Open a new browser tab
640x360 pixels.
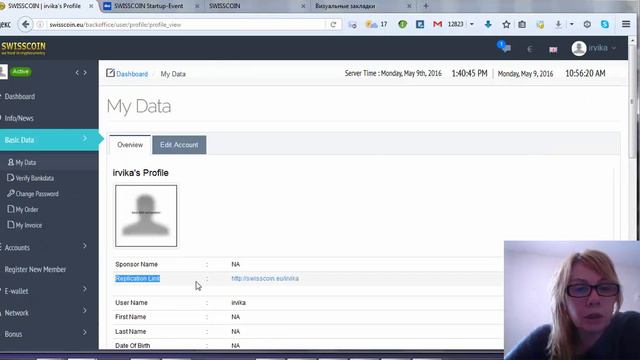[426, 6]
